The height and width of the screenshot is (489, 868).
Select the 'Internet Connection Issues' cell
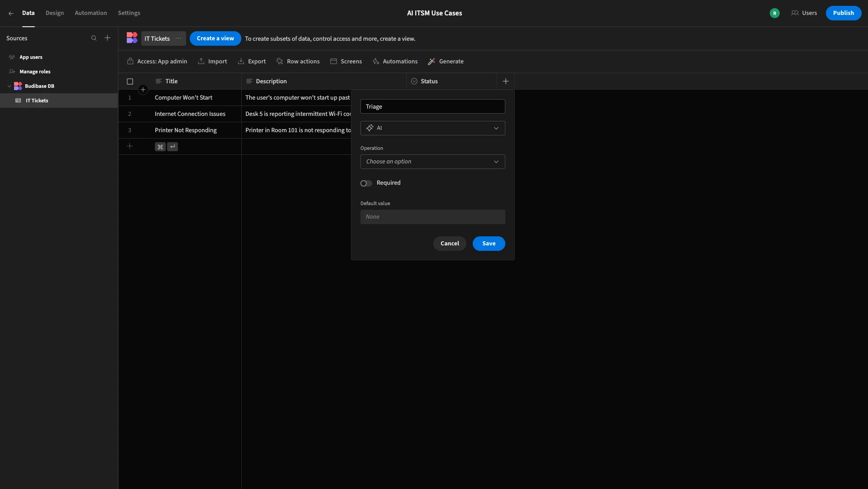196,114
